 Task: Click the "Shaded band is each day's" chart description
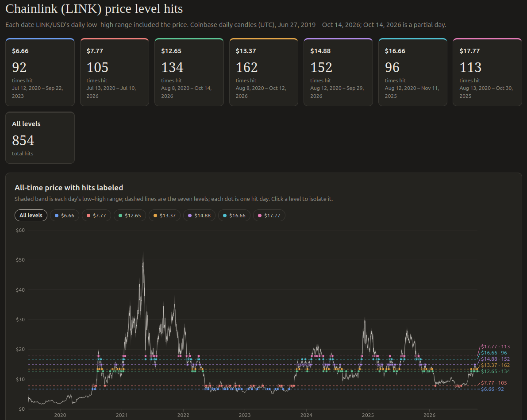174,199
